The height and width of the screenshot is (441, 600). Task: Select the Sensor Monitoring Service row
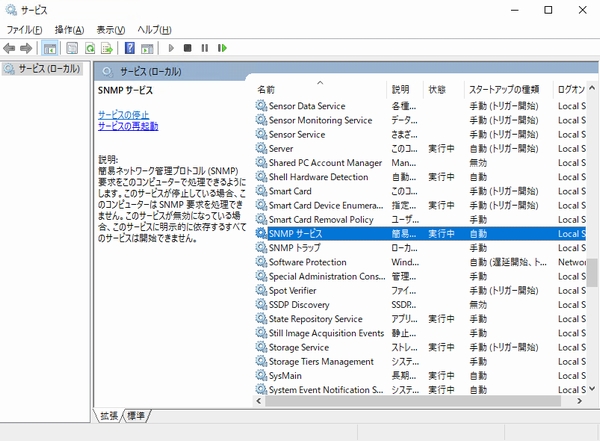(x=420, y=120)
